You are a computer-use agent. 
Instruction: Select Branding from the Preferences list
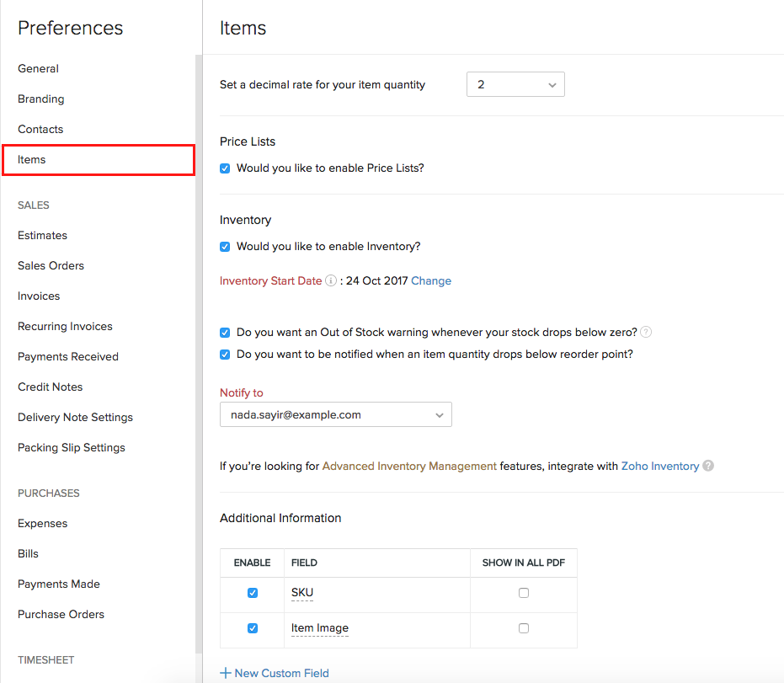point(40,99)
